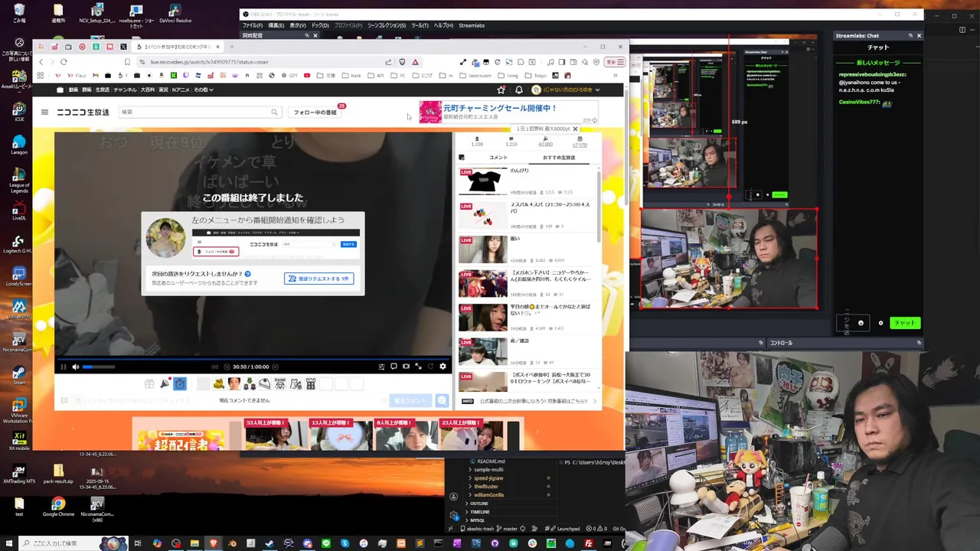Open その他 dropdown in Niconico top bar
This screenshot has width=980, height=551.
[204, 90]
